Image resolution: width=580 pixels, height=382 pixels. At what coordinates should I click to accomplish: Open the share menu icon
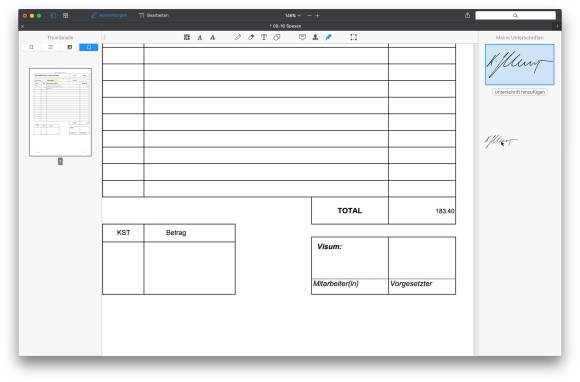coord(468,15)
